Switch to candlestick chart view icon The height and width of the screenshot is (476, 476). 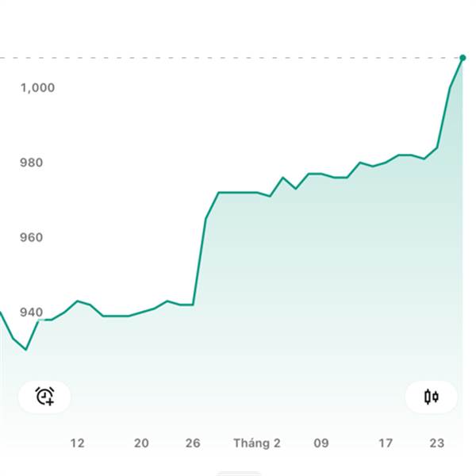pos(431,396)
